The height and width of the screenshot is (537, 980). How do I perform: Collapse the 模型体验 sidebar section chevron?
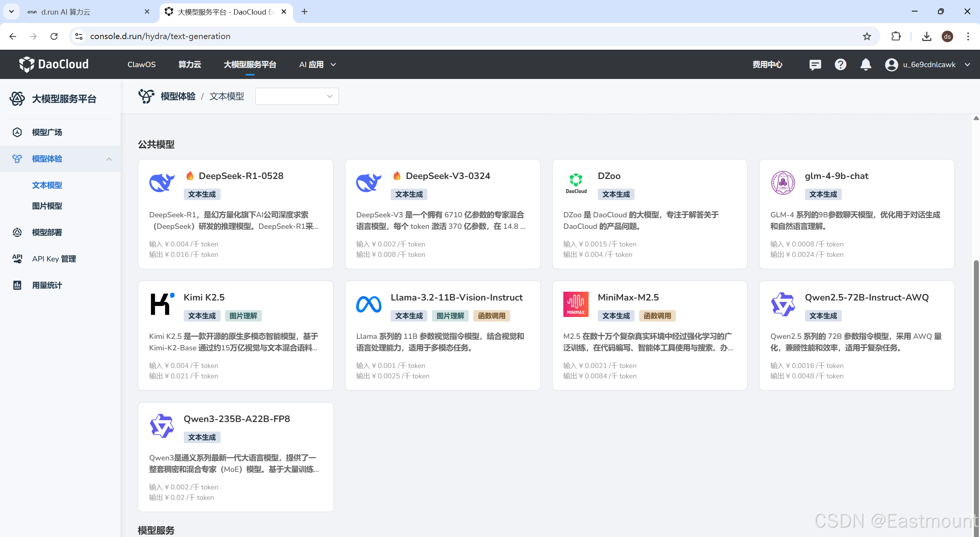[x=109, y=159]
